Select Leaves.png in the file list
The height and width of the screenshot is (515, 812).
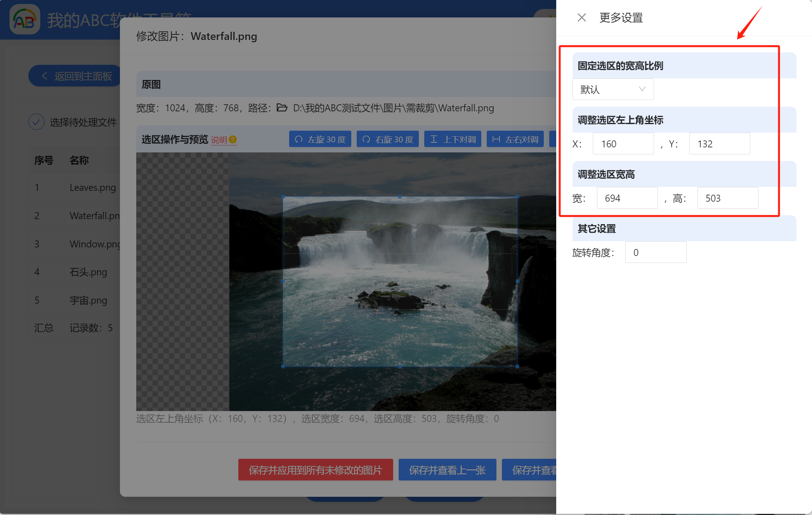pyautogui.click(x=92, y=188)
